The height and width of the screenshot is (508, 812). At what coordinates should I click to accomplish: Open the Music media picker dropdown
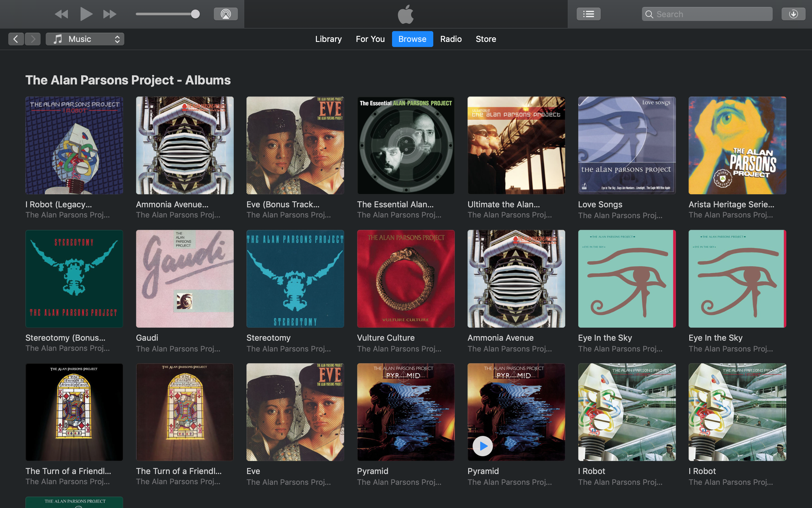click(85, 39)
